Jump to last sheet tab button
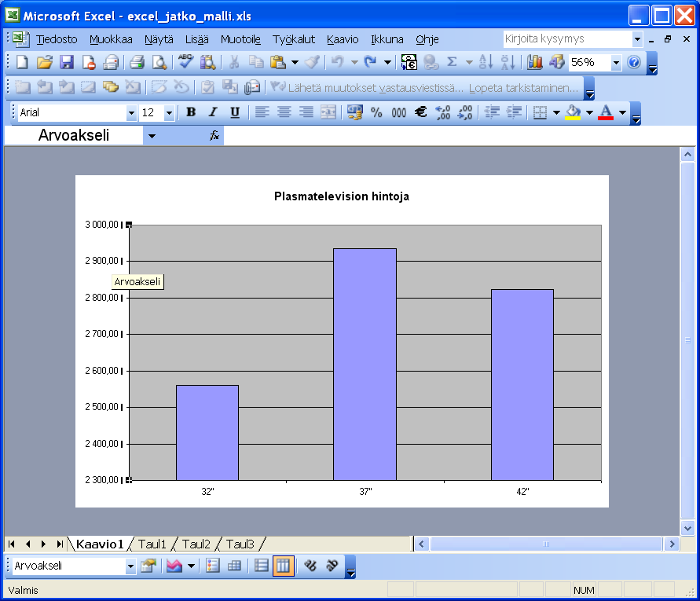Viewport: 700px width, 601px height. pyautogui.click(x=60, y=544)
